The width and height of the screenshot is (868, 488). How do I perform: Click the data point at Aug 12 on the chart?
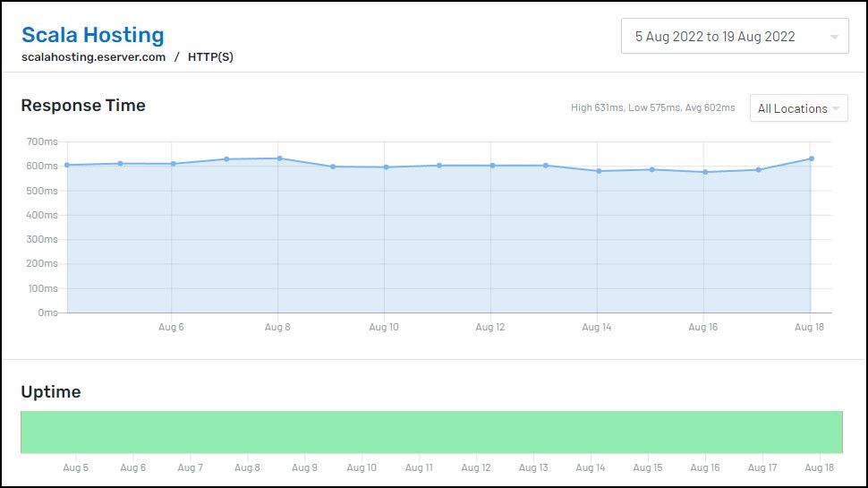492,166
